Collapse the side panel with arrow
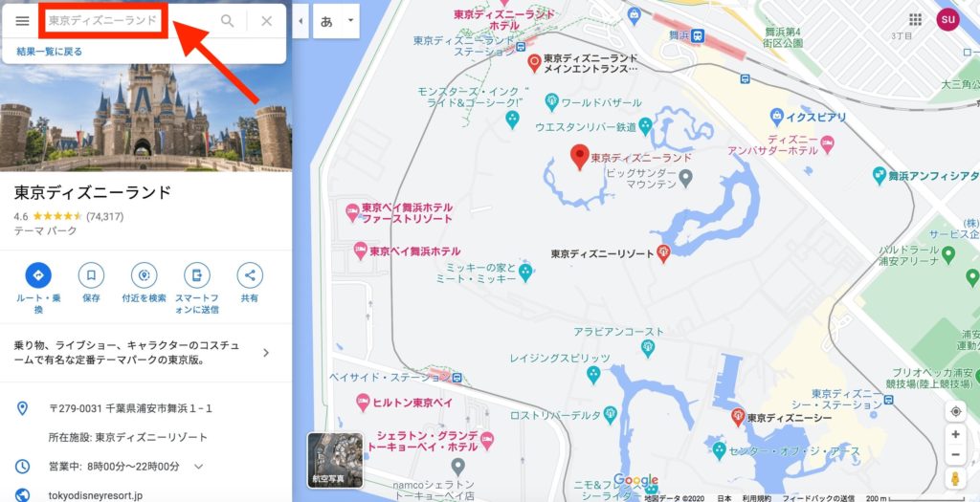The height and width of the screenshot is (502, 980). click(301, 21)
